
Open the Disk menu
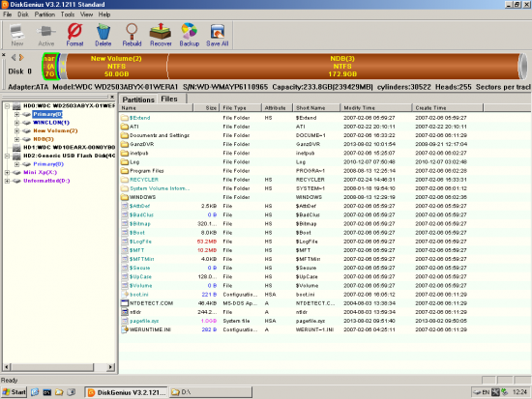point(23,14)
